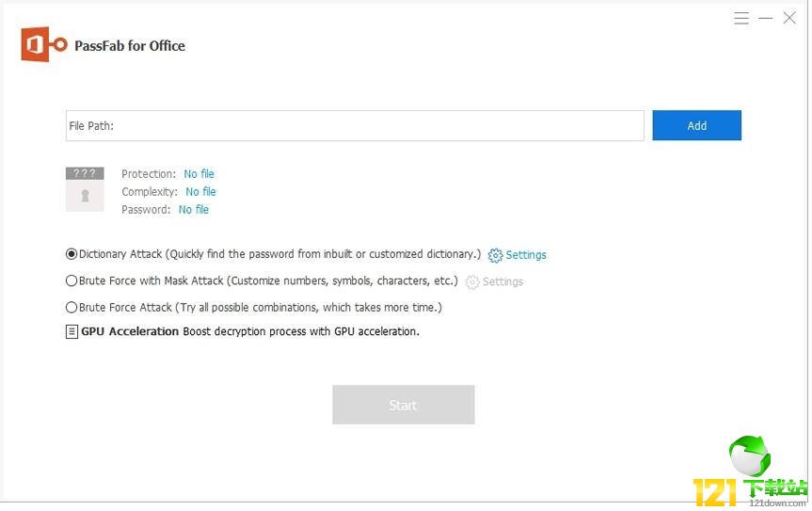The width and height of the screenshot is (812, 511).
Task: Click the locked file placeholder thumbnail
Action: click(85, 189)
